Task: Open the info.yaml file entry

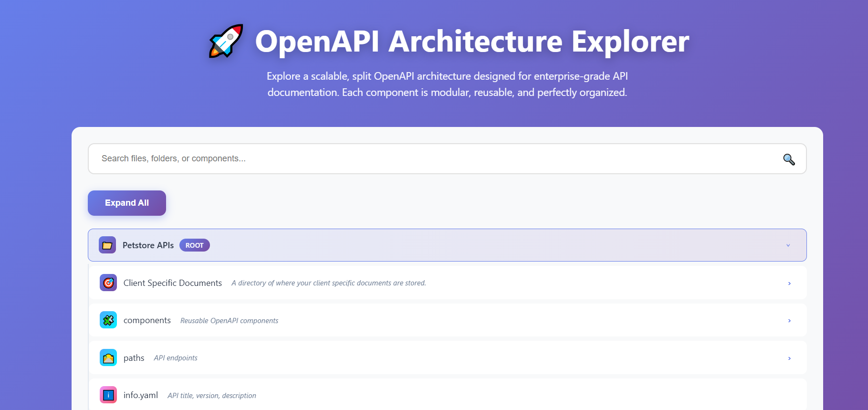Action: pos(140,395)
